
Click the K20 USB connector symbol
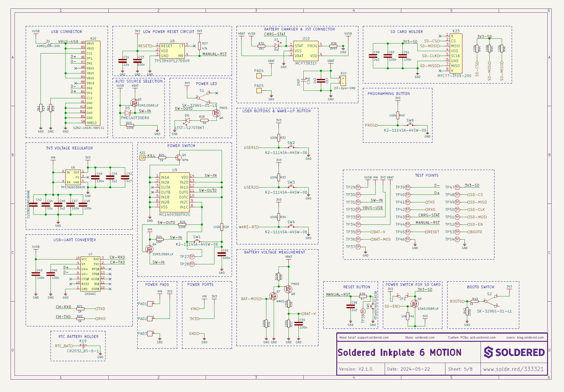(x=93, y=83)
